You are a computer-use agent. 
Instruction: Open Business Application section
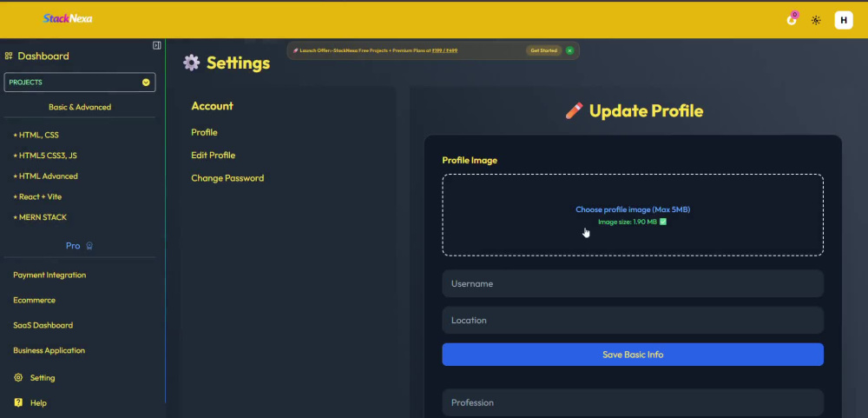coord(49,350)
